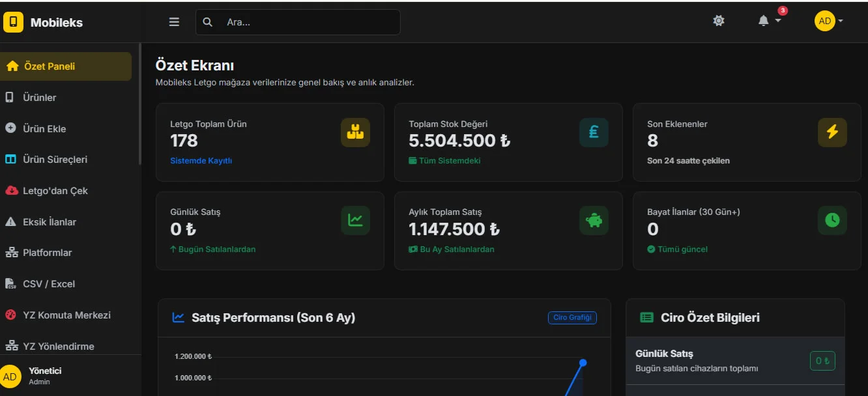Click the 1.000.000 ₺ chart axis label

click(193, 378)
